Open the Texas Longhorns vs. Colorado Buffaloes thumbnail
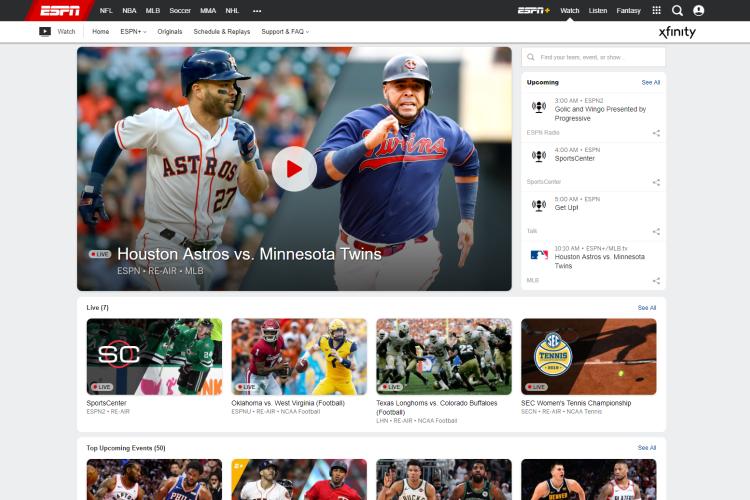750x500 pixels. (x=444, y=356)
